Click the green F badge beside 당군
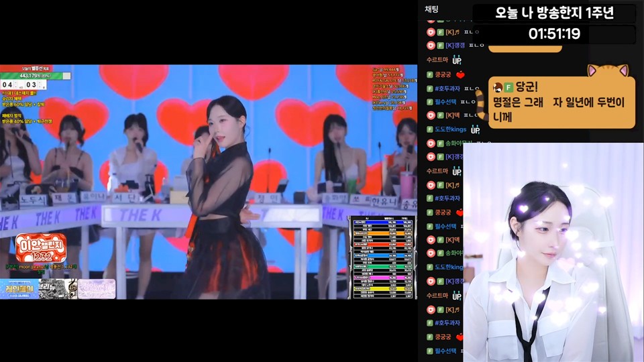Image resolution: width=644 pixels, height=362 pixels. click(x=509, y=88)
